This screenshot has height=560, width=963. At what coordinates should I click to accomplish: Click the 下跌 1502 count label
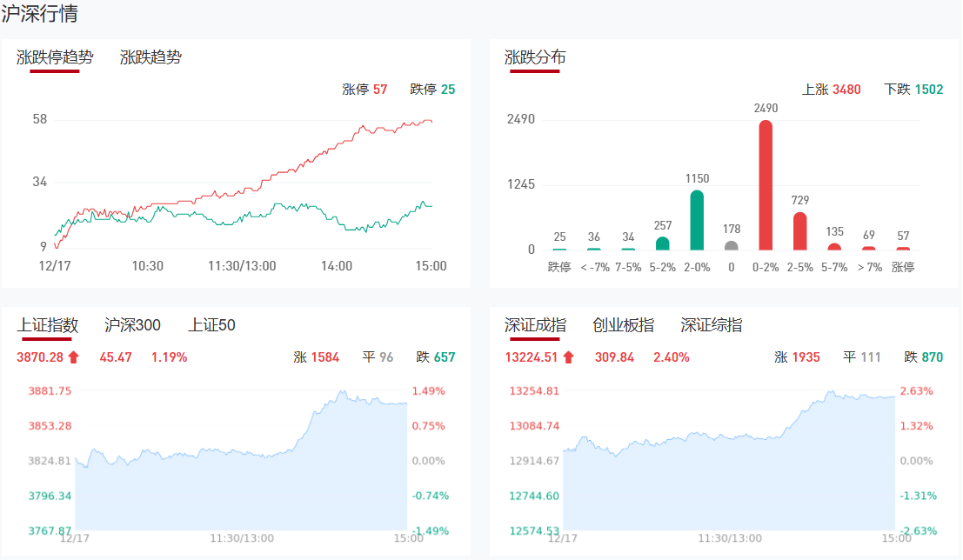pyautogui.click(x=913, y=90)
